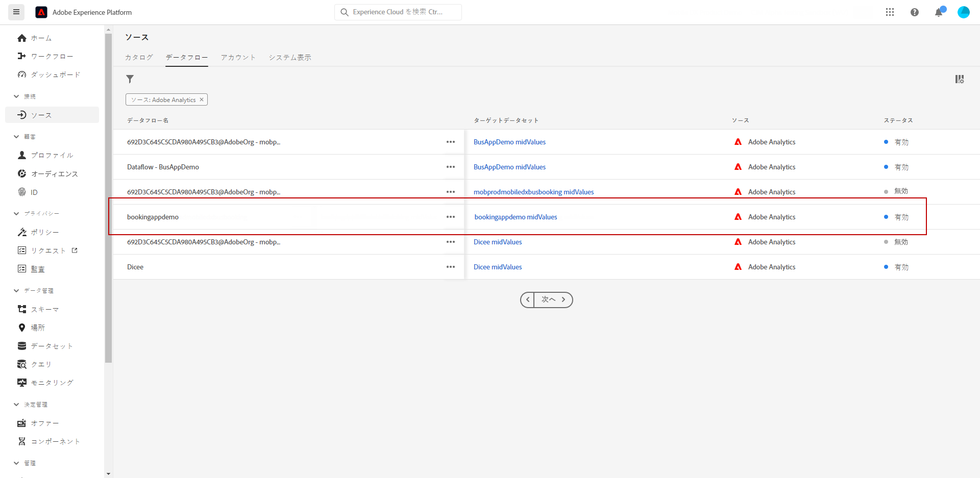Image resolution: width=980 pixels, height=478 pixels.
Task: Click the Adobe Experience Platform logo
Action: [41, 12]
